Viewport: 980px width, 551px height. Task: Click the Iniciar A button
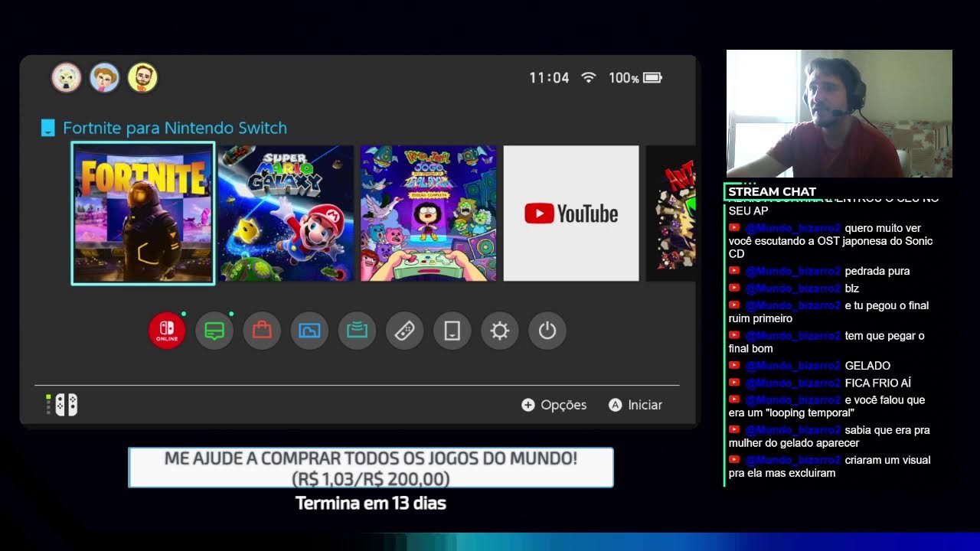[x=635, y=405]
